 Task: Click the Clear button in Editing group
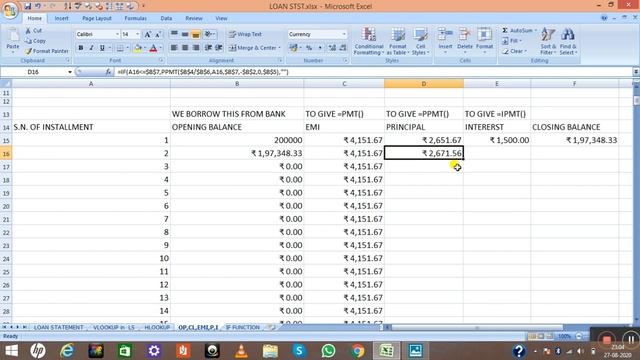515,51
